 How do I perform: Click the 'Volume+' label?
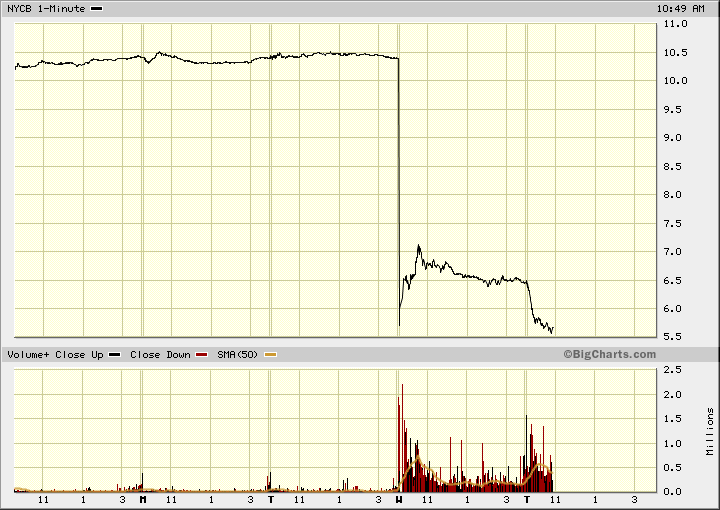[28, 354]
